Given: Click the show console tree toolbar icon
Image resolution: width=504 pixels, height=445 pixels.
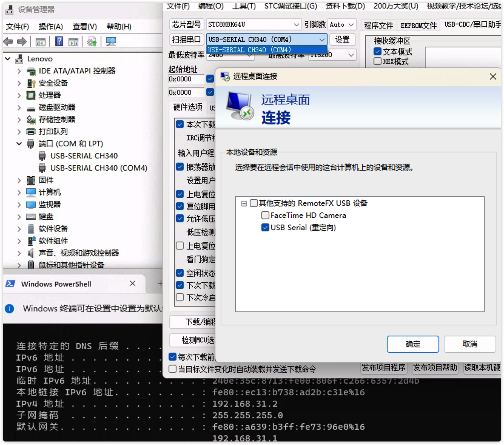Looking at the screenshot, I should [x=41, y=42].
